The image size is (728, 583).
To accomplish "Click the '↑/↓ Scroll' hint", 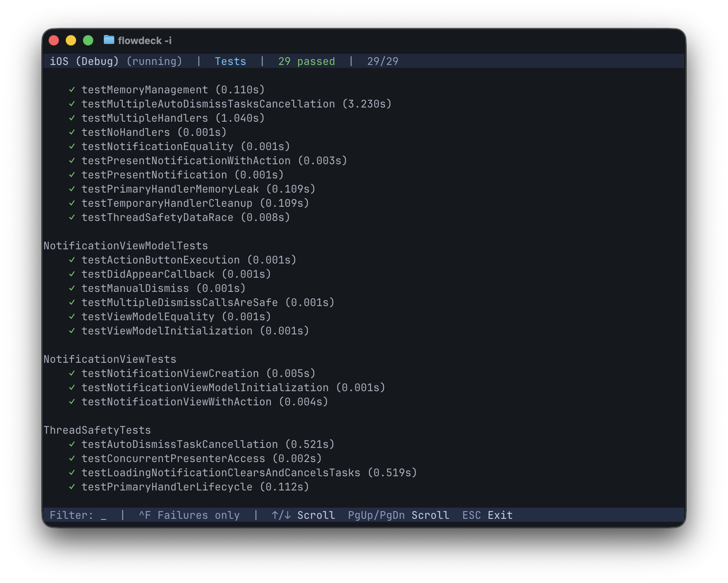I will [303, 515].
